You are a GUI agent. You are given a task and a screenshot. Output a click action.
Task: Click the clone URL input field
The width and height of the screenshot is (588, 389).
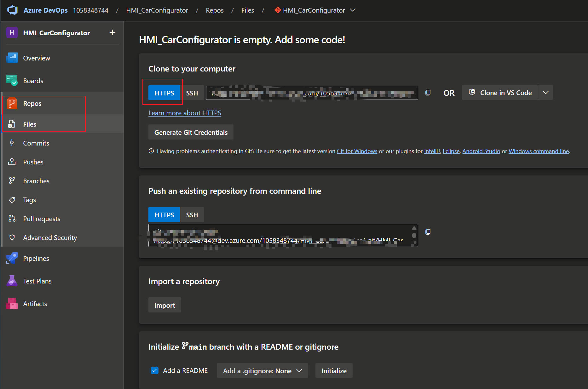tap(312, 93)
